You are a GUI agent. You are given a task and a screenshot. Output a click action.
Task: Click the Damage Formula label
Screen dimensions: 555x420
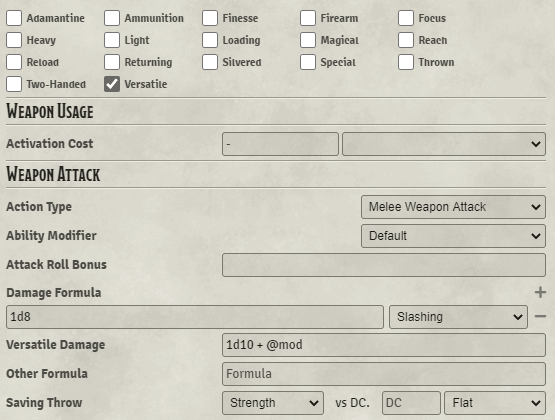[x=54, y=293]
